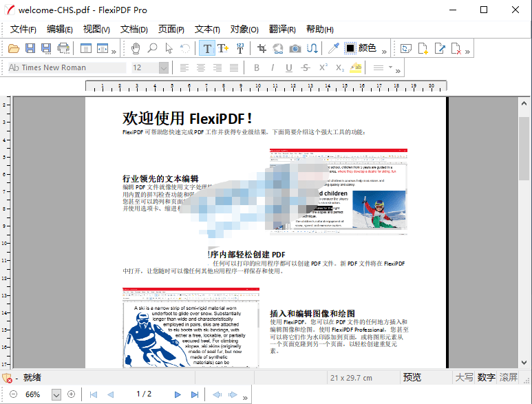532x404 pixels.
Task: Open the 编辑(E) menu
Action: point(60,30)
